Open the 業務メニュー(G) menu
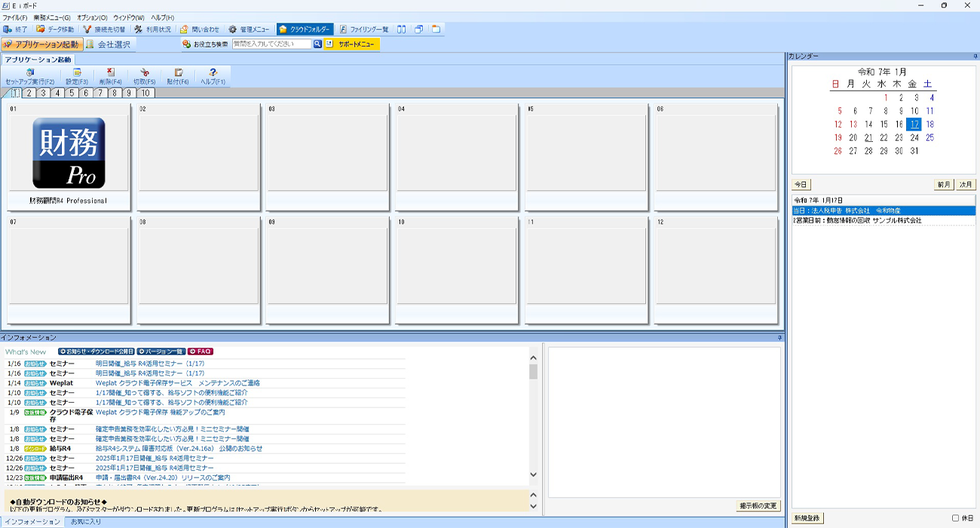 pos(52,17)
